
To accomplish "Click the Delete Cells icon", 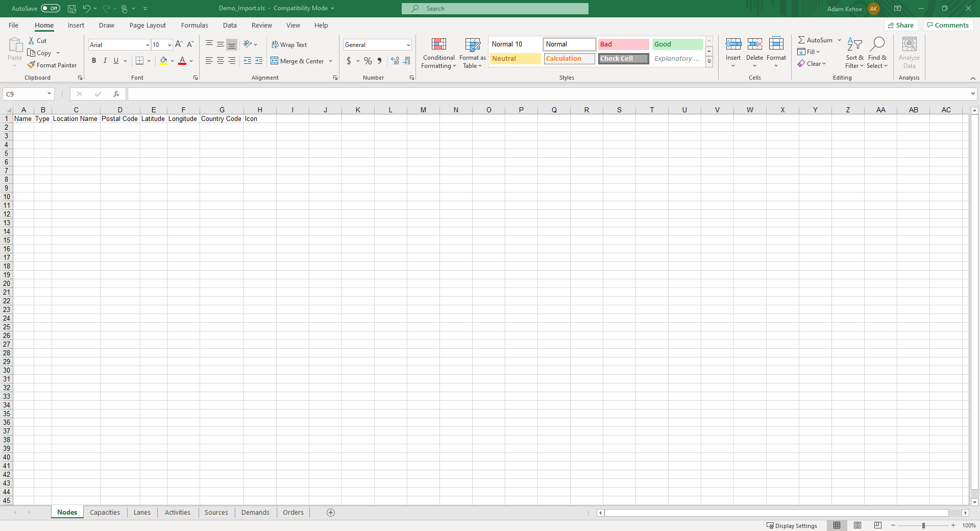I will (755, 45).
